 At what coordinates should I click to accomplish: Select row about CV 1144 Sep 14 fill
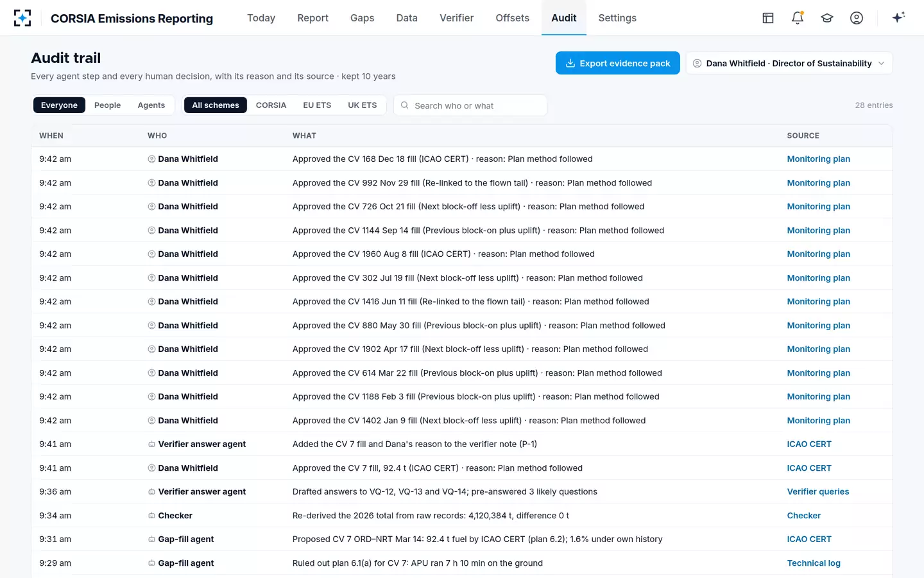(462, 231)
